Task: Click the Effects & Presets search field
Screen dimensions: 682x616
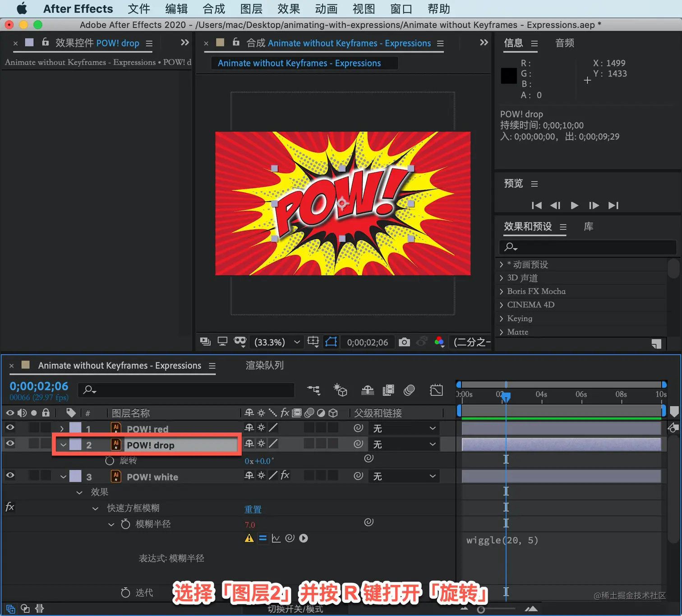Action: pyautogui.click(x=588, y=247)
